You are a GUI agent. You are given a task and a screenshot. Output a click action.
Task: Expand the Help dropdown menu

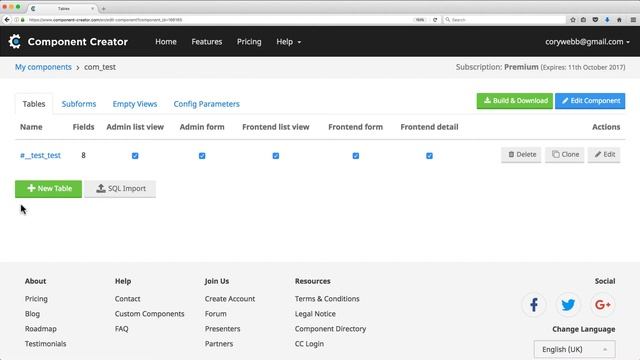[288, 42]
